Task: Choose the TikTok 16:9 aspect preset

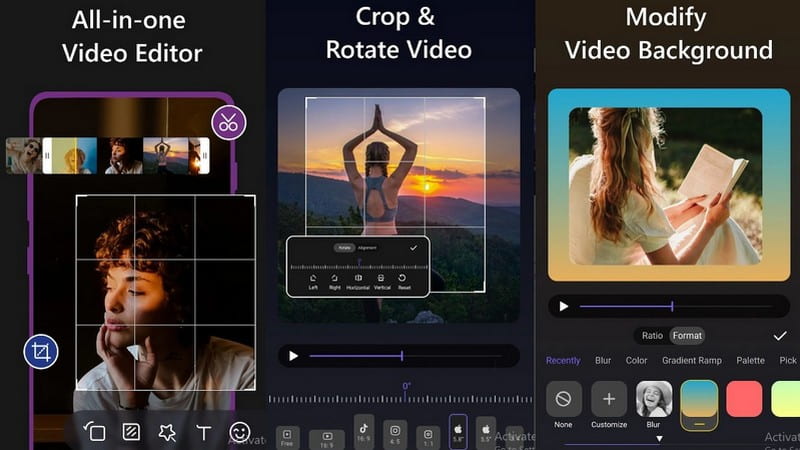Action: 363,431
